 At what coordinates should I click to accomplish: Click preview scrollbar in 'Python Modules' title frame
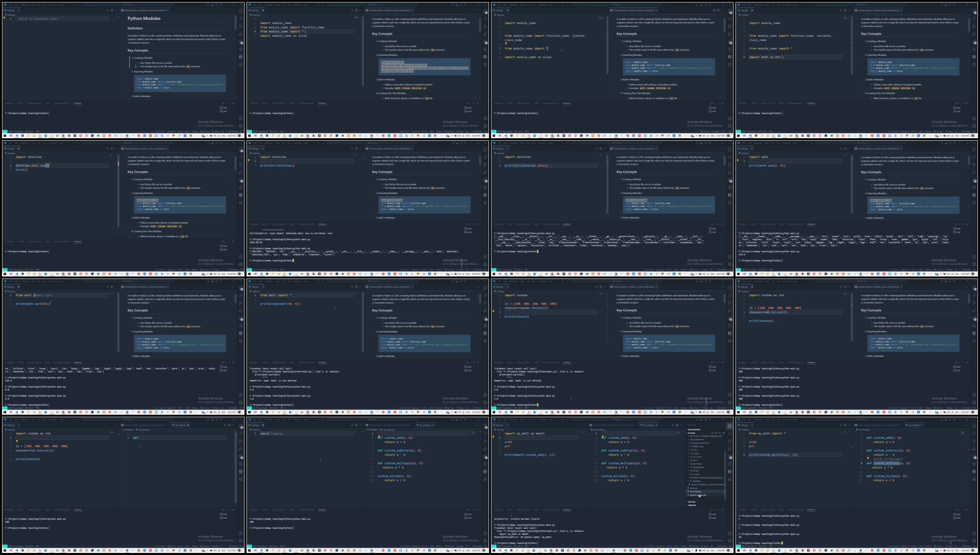(x=236, y=22)
